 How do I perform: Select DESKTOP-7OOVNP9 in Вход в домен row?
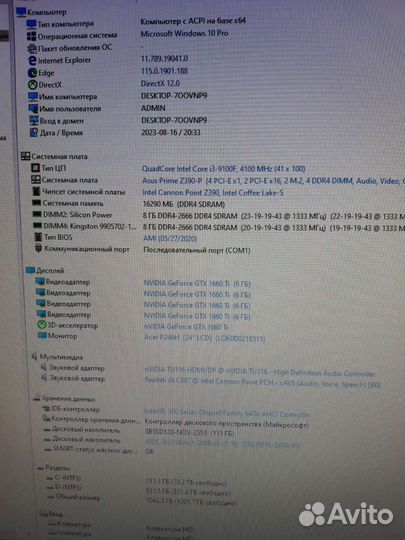[174, 120]
